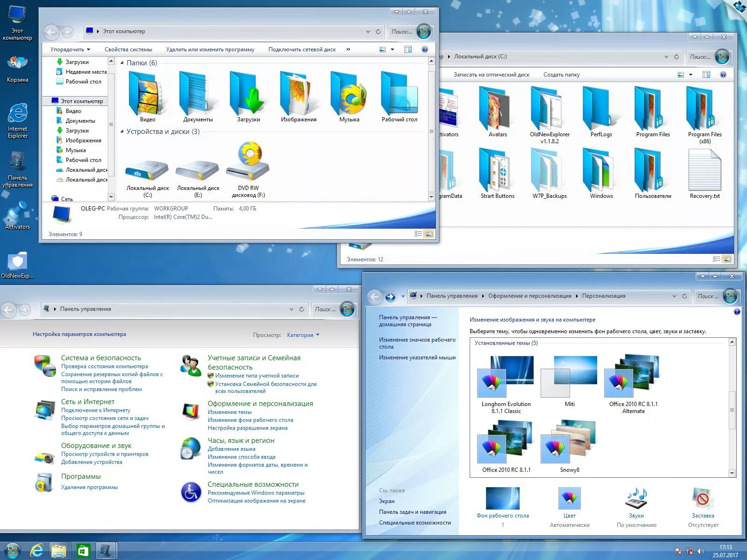Open Система и безопасность category
Viewport: 747px width, 560px height.
[x=101, y=358]
